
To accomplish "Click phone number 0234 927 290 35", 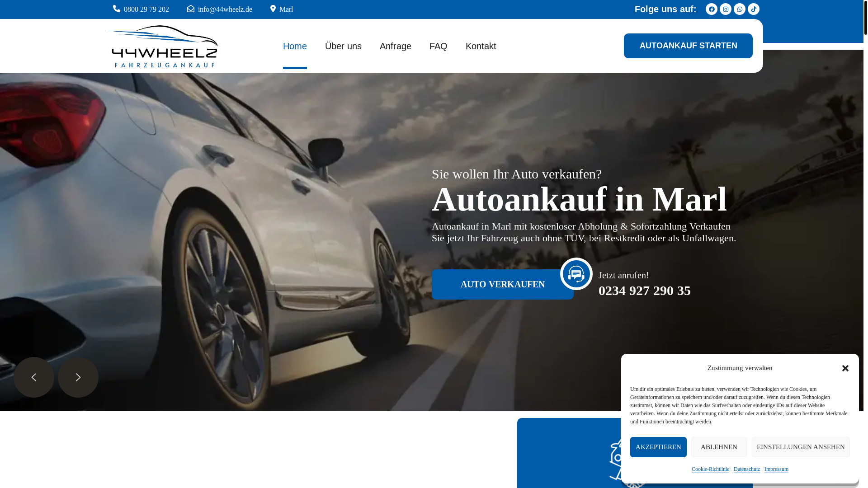I will [645, 291].
